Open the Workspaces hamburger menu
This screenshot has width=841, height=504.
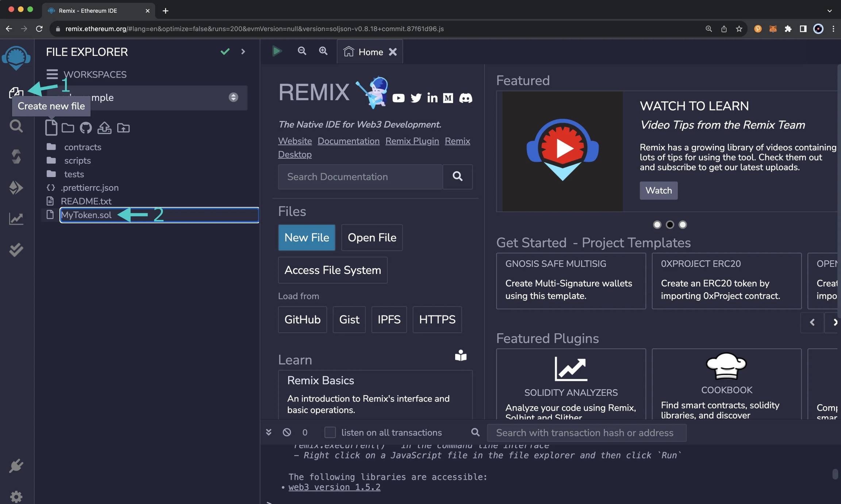click(x=52, y=74)
